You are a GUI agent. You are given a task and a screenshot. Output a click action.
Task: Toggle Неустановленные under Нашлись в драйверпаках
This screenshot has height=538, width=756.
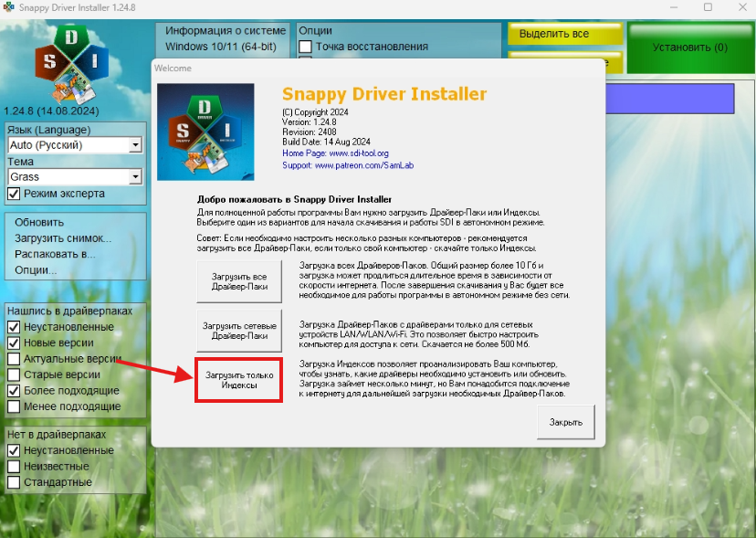14,327
